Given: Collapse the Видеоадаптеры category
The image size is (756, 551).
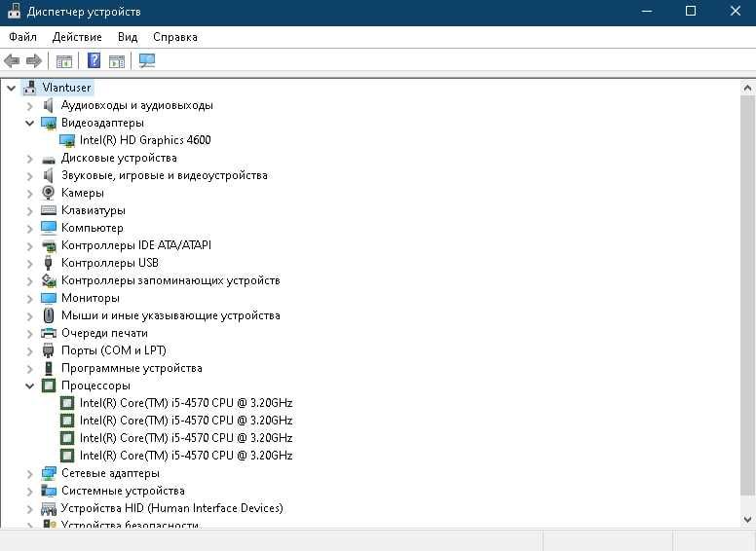Looking at the screenshot, I should coord(29,123).
